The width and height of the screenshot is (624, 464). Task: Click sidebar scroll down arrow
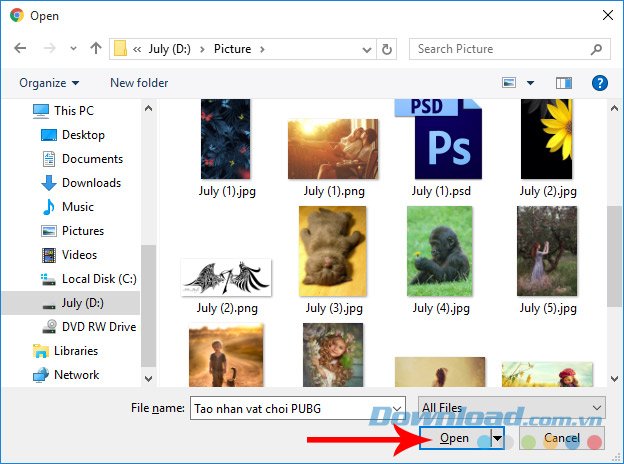148,378
